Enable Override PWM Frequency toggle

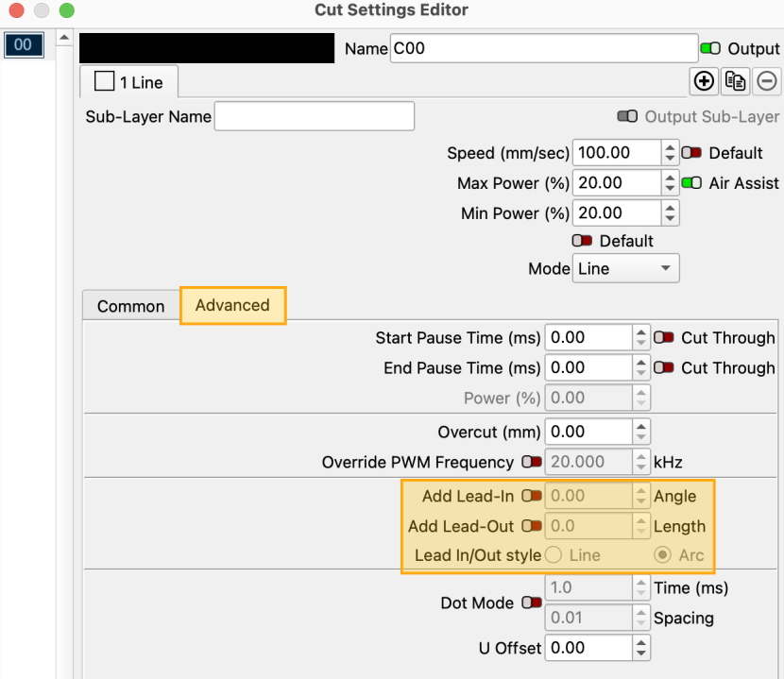(x=531, y=463)
